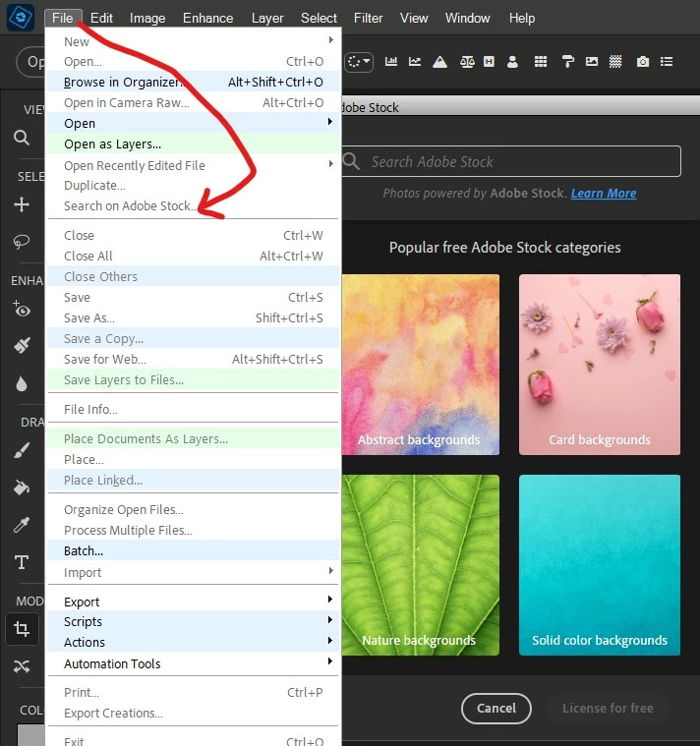Select the Brush tool
The width and height of the screenshot is (700, 746).
(x=22, y=450)
